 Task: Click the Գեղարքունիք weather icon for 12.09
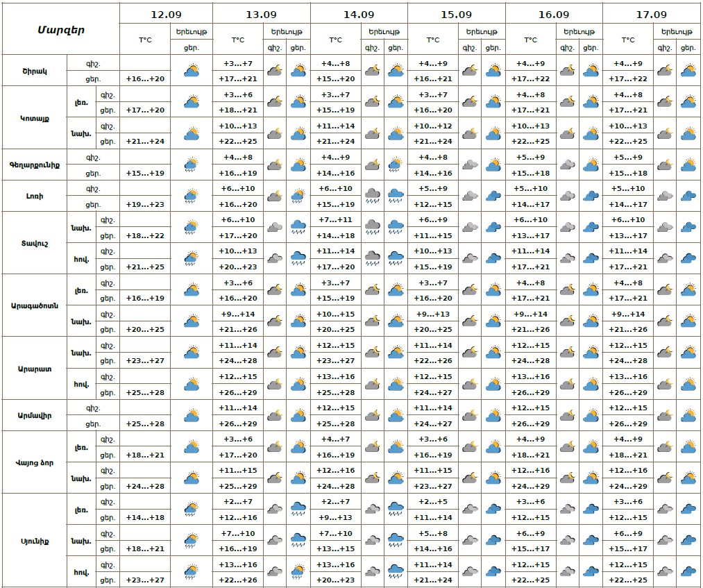(x=191, y=165)
